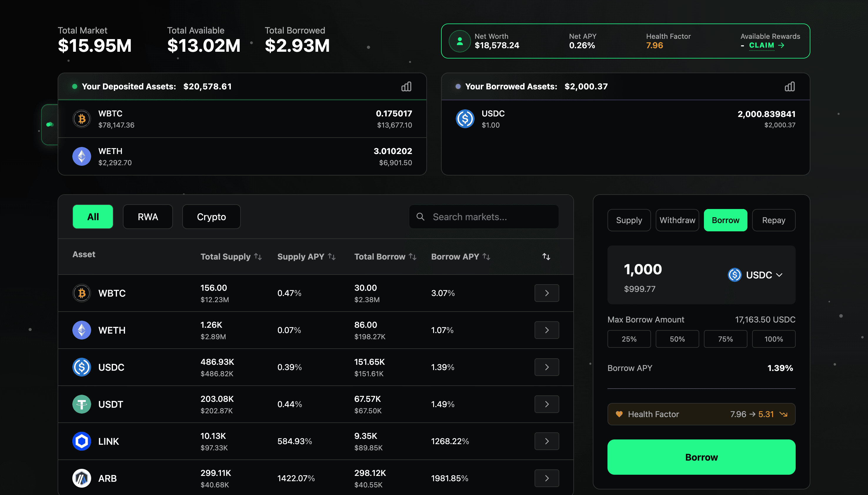The height and width of the screenshot is (495, 868).
Task: Select the Supply mode
Action: click(629, 220)
